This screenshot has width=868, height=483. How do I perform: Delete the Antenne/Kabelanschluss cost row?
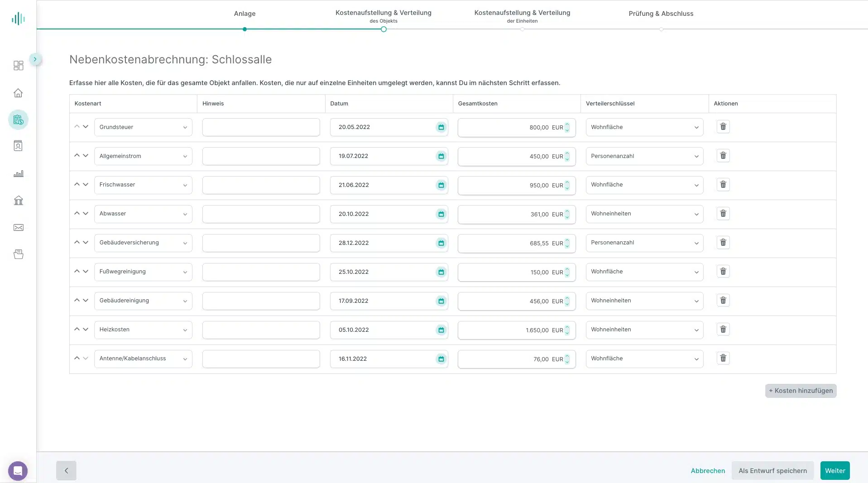coord(723,359)
